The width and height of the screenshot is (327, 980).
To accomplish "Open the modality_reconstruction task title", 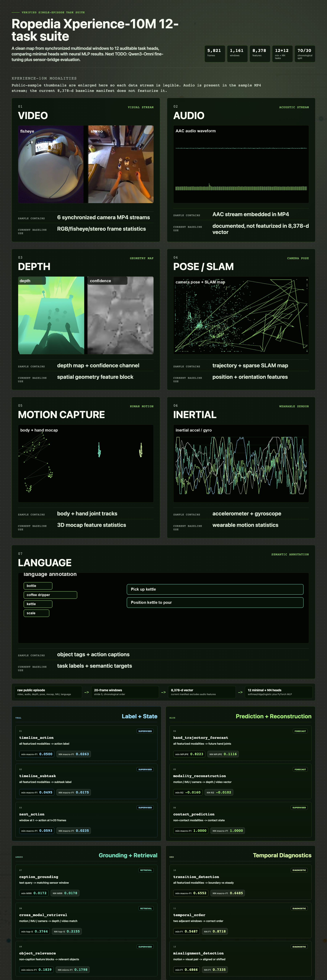I will (199, 776).
